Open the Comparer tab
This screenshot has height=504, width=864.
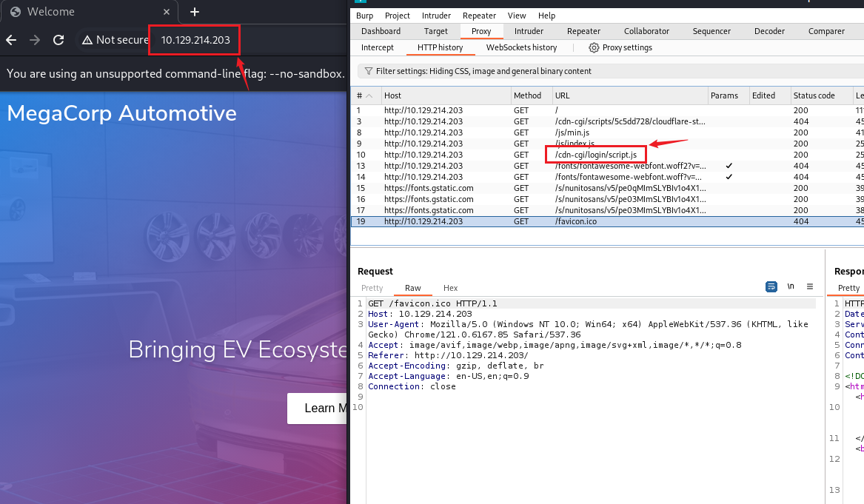tap(826, 31)
